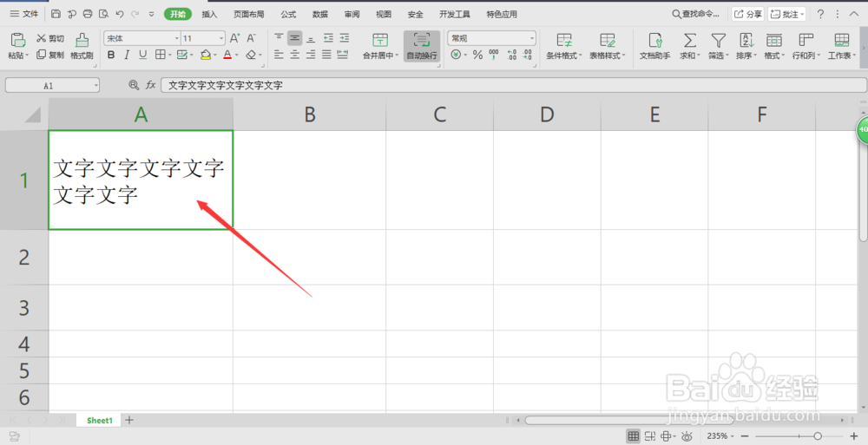Apply thousands separator 000 icon
The width and height of the screenshot is (868, 445).
point(494,55)
